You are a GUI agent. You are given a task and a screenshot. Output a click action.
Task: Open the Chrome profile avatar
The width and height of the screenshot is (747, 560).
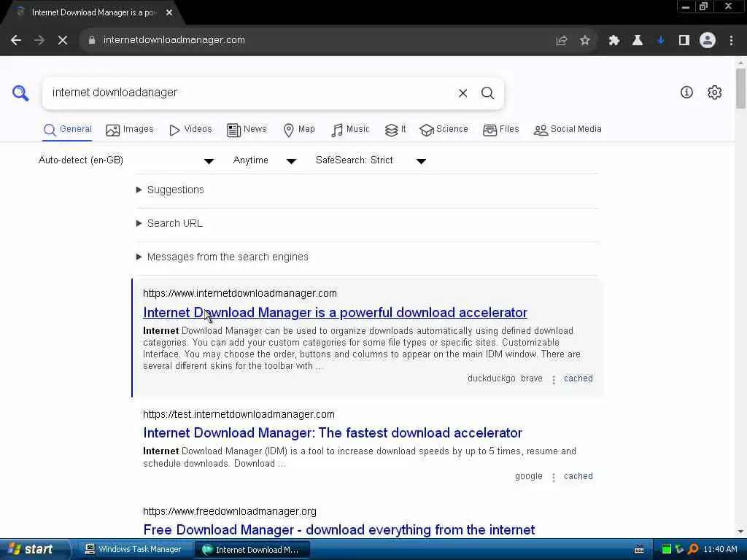click(708, 41)
